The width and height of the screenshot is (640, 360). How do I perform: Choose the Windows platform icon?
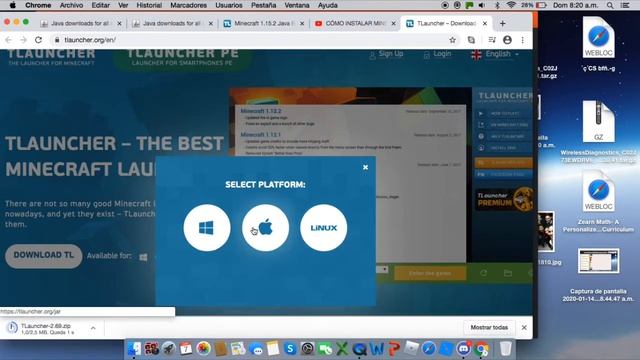[207, 228]
